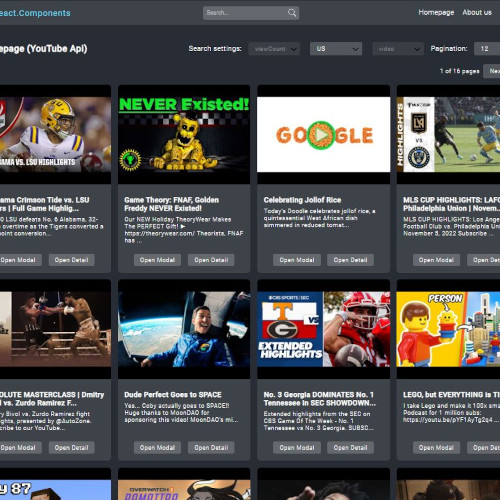Click description 'Yes... Coby actually goes to SPACE!!'
Viewport: 500px width, 500px height.
point(181,413)
